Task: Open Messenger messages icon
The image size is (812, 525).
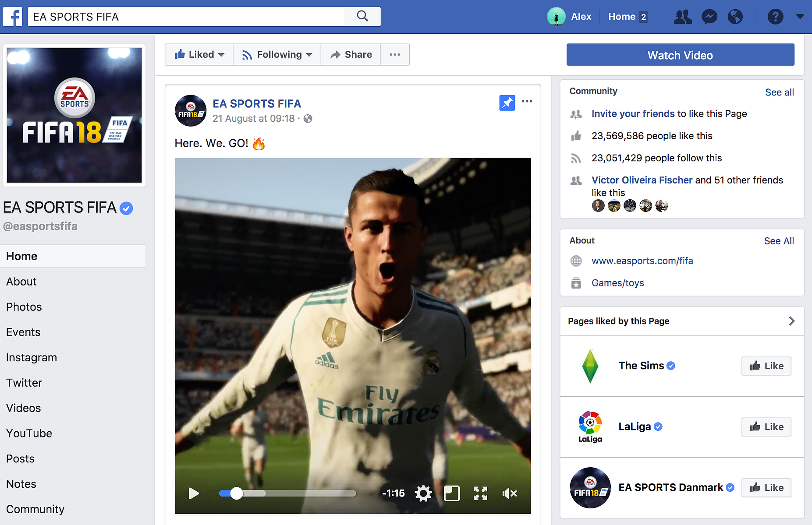Action: click(709, 17)
